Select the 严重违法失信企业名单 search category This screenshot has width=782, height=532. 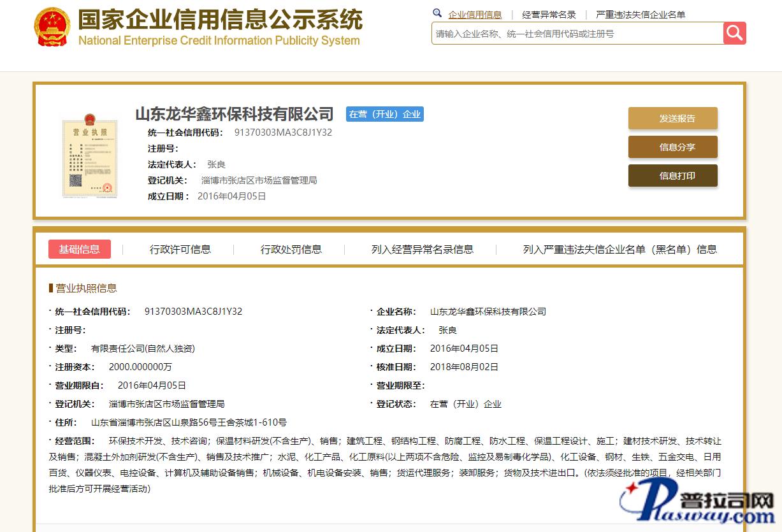[641, 15]
